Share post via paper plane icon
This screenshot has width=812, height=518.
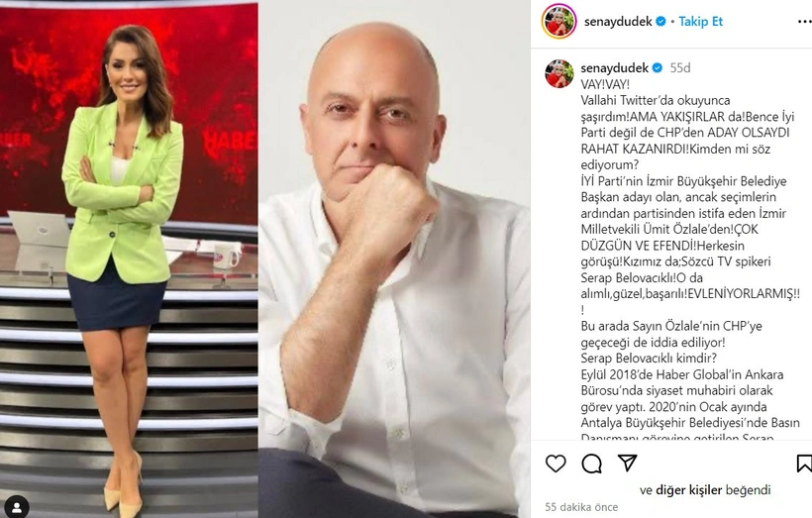point(627,463)
